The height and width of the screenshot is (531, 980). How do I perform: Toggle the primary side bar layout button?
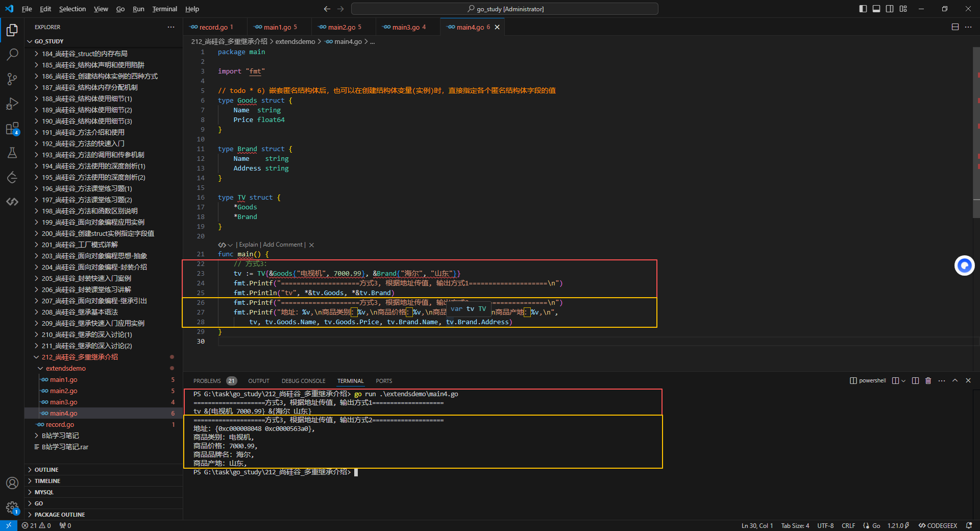(x=863, y=9)
